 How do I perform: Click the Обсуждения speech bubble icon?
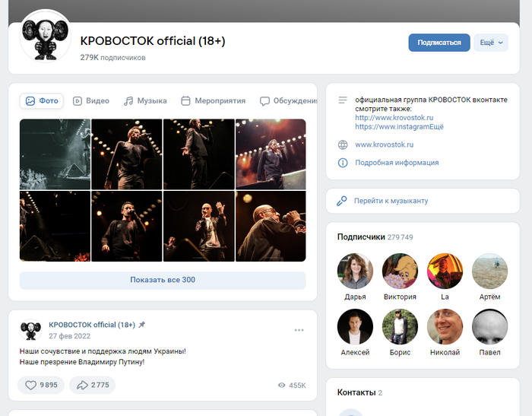(x=264, y=101)
